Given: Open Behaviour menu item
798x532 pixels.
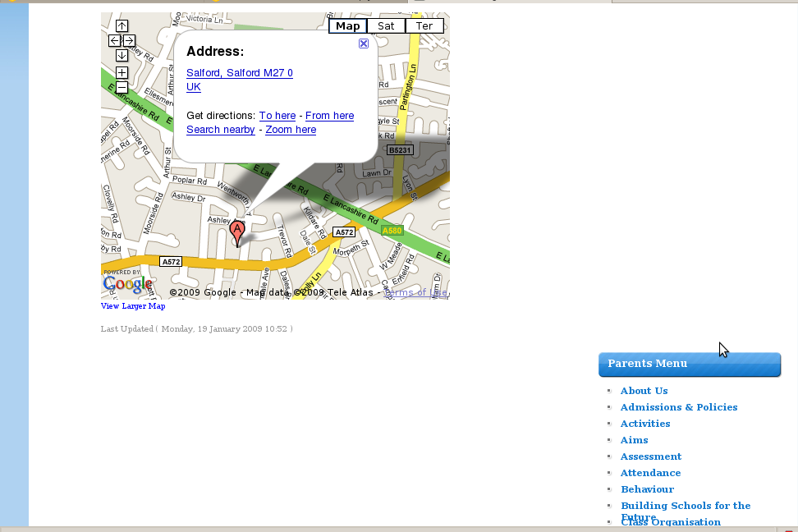Looking at the screenshot, I should (648, 489).
